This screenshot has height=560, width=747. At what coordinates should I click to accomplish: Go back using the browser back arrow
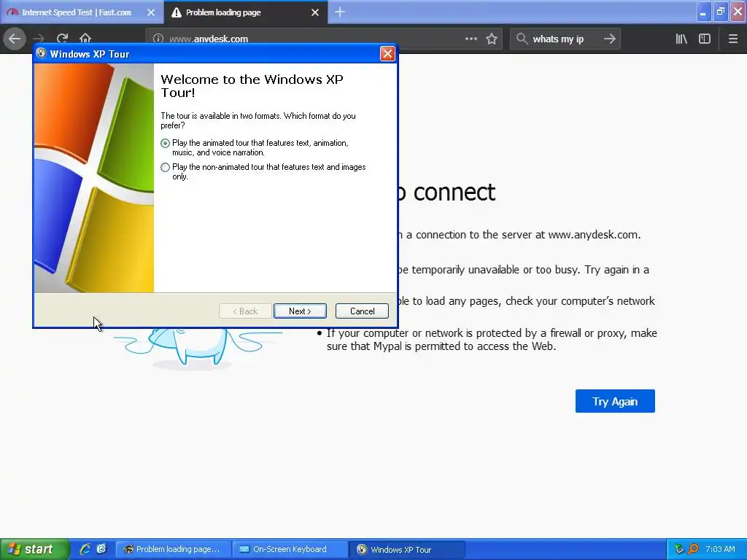pos(15,39)
